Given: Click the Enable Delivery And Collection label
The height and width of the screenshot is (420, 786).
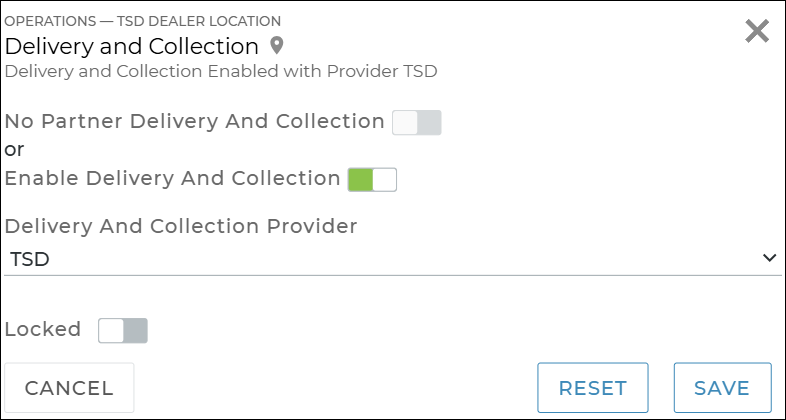Looking at the screenshot, I should [x=173, y=179].
